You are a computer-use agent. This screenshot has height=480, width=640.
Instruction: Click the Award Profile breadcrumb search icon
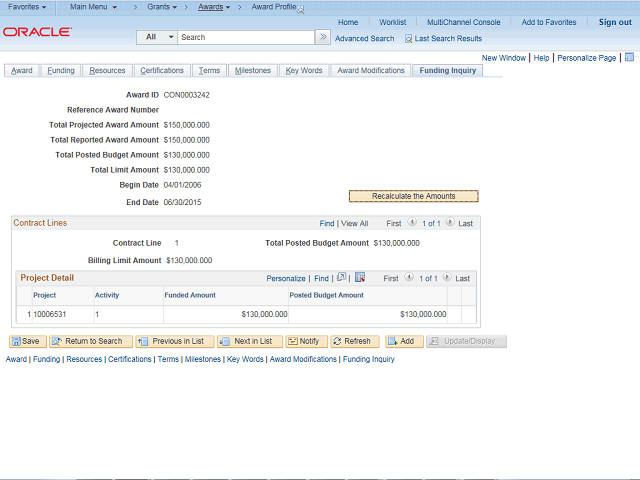301,10
